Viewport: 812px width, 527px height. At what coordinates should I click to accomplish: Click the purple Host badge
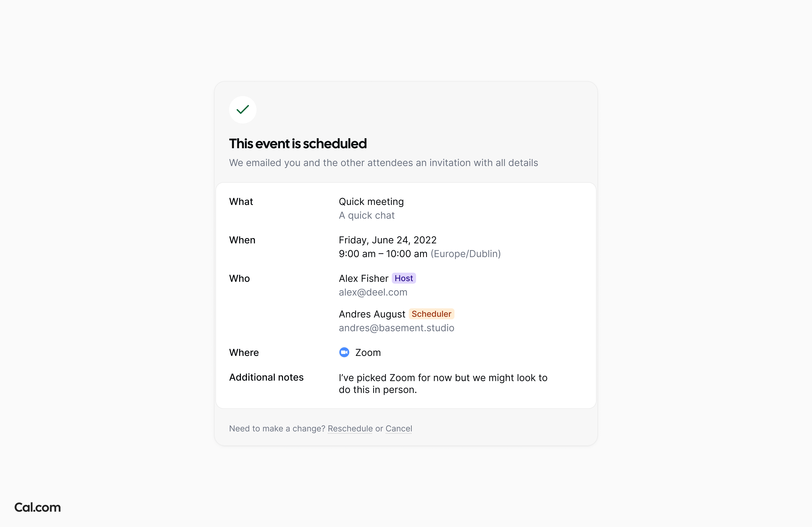pyautogui.click(x=404, y=279)
